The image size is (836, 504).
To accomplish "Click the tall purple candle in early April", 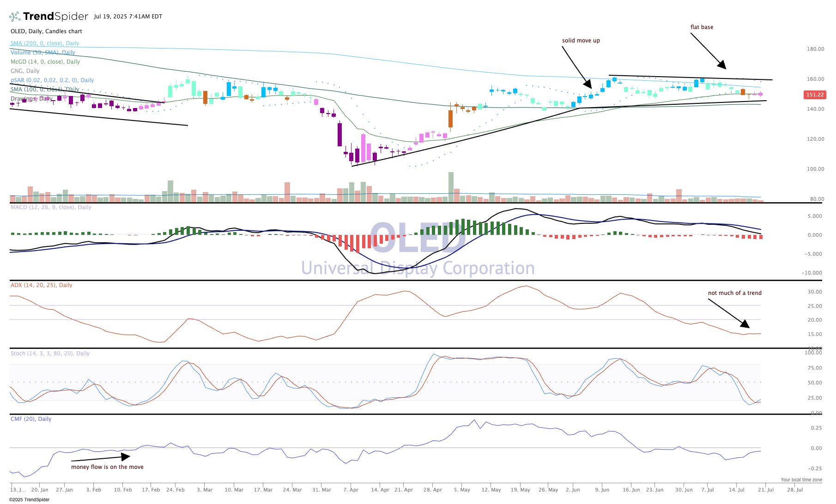I will (x=339, y=134).
